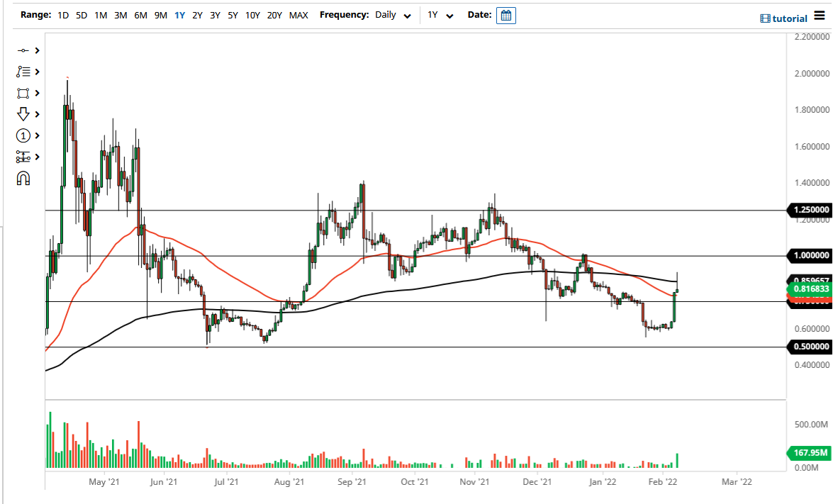Select the trendline drawing tool
This screenshot has width=838, height=504.
[22, 50]
